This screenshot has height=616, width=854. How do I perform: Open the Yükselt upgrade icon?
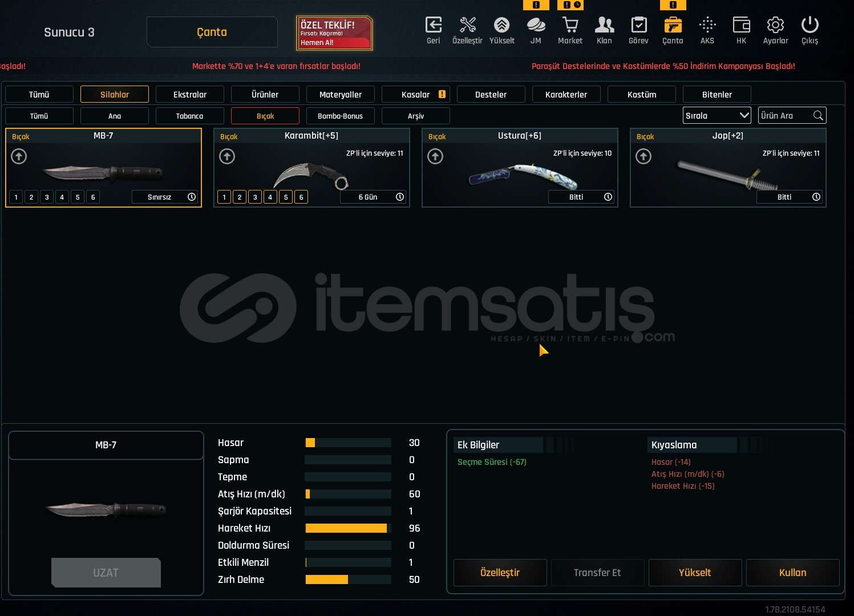point(501,25)
